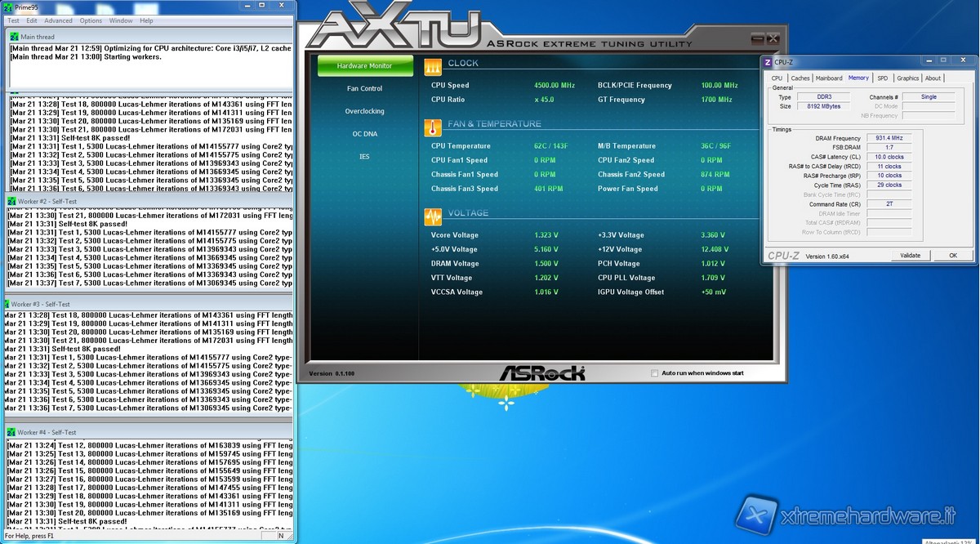Click the Prime95 title bar icon
Image resolution: width=980 pixels, height=544 pixels.
click(7, 7)
